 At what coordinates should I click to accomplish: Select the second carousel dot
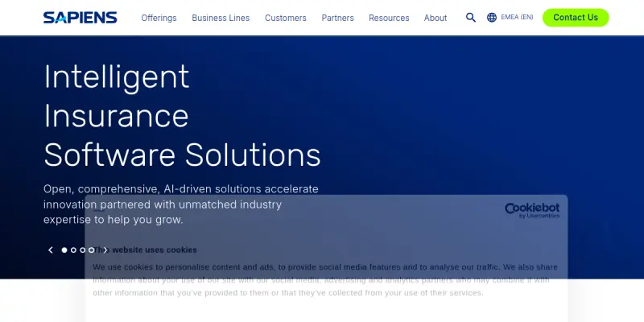pos(73,250)
